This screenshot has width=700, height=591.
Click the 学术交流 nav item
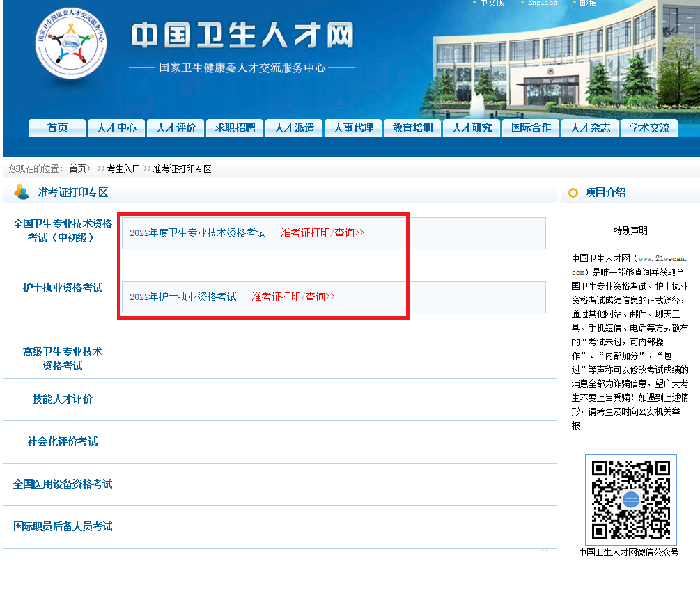[x=648, y=128]
